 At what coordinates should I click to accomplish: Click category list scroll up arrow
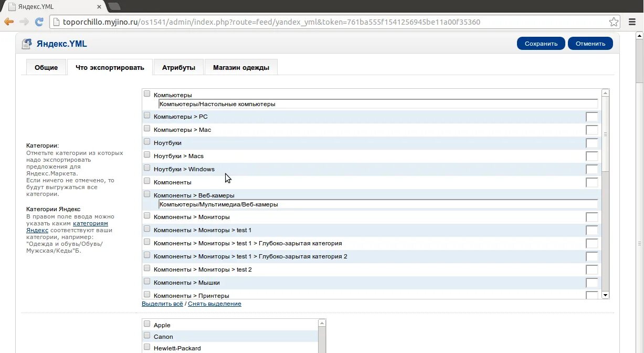pyautogui.click(x=606, y=93)
